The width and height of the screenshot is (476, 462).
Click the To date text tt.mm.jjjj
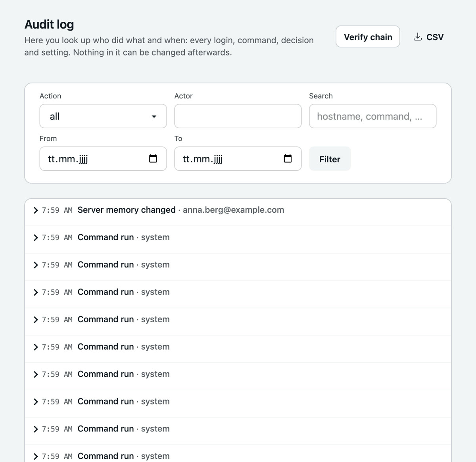click(203, 159)
